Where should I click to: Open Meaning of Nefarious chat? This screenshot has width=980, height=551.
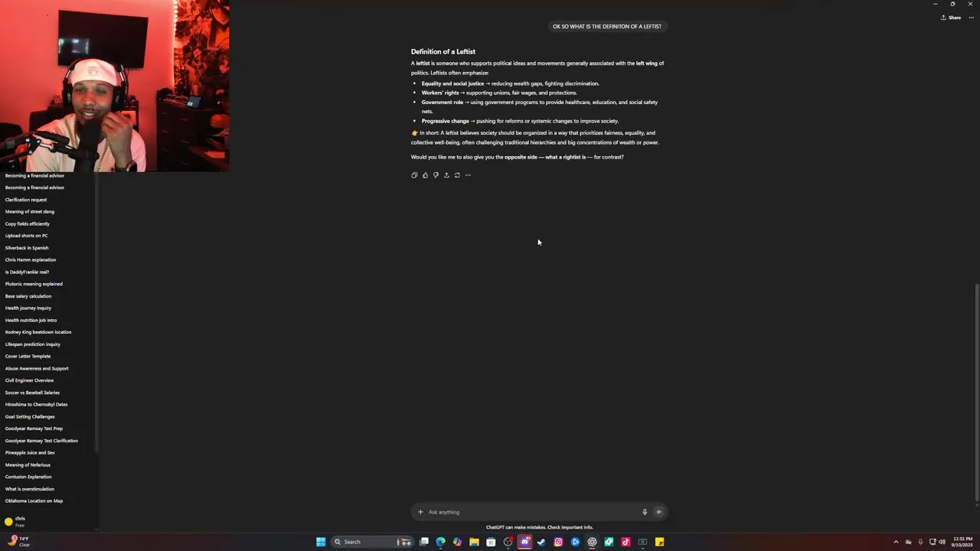point(28,465)
